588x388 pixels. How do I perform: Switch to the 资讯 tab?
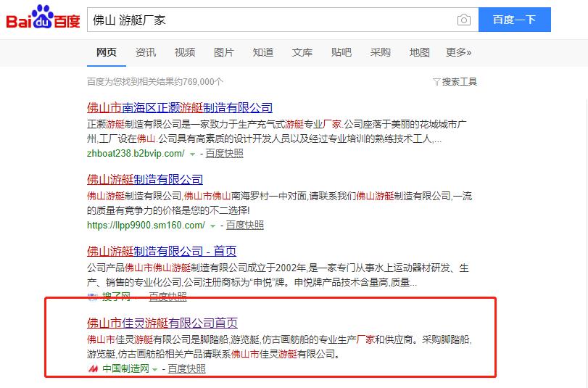click(x=146, y=52)
